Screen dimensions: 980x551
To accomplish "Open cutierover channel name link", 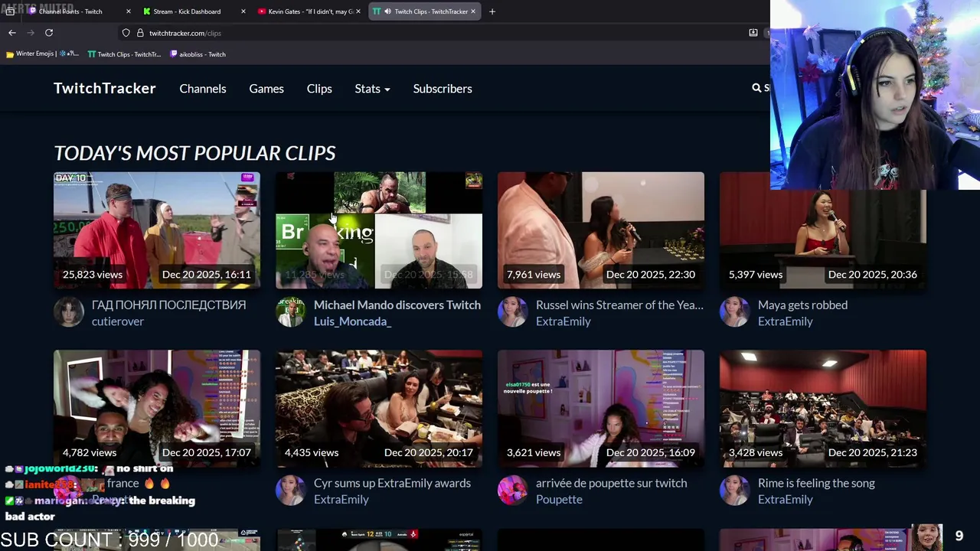I will click(x=118, y=321).
